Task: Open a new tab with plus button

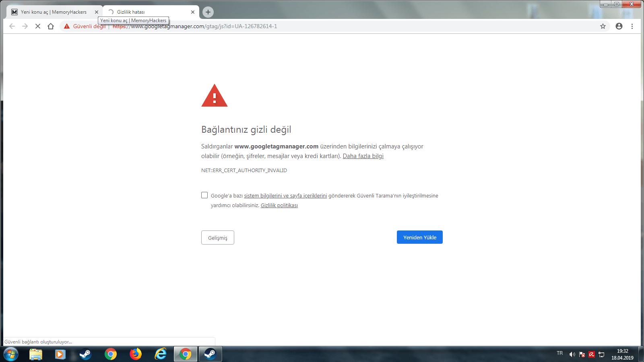Action: point(208,12)
